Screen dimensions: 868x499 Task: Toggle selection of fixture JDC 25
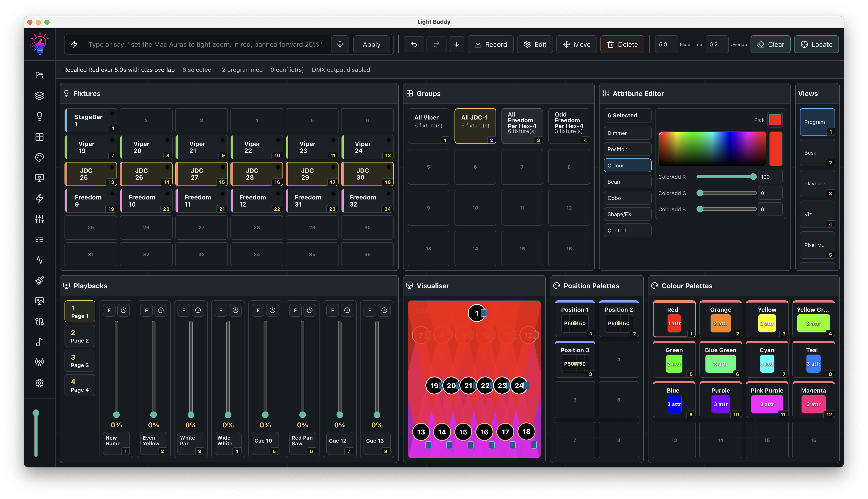[91, 174]
